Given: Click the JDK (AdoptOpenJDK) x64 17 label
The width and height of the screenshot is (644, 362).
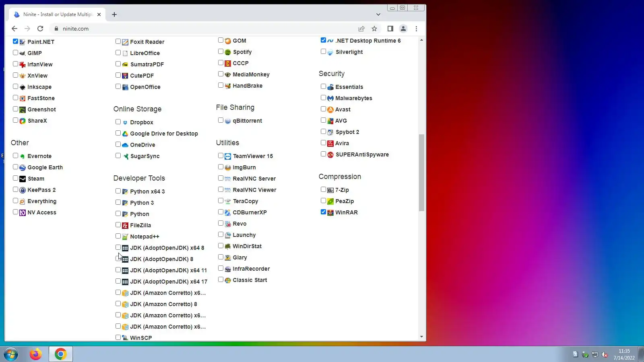Looking at the screenshot, I should point(169,282).
